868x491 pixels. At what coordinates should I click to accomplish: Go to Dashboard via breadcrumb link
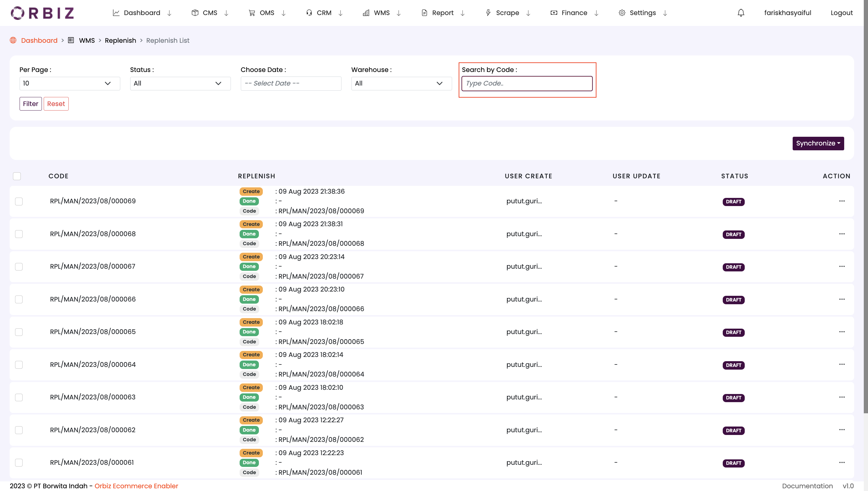pos(39,40)
